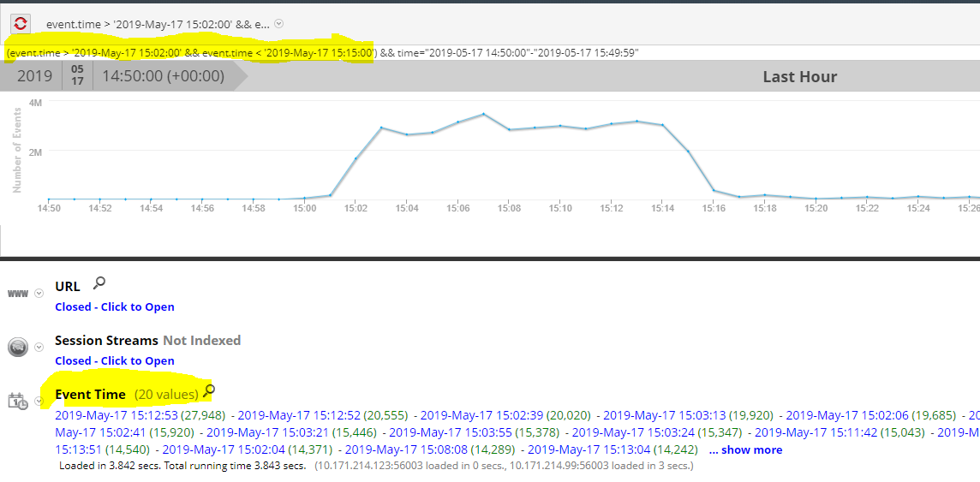Click the show more link
Screen dimensions: 980x482
[745, 449]
